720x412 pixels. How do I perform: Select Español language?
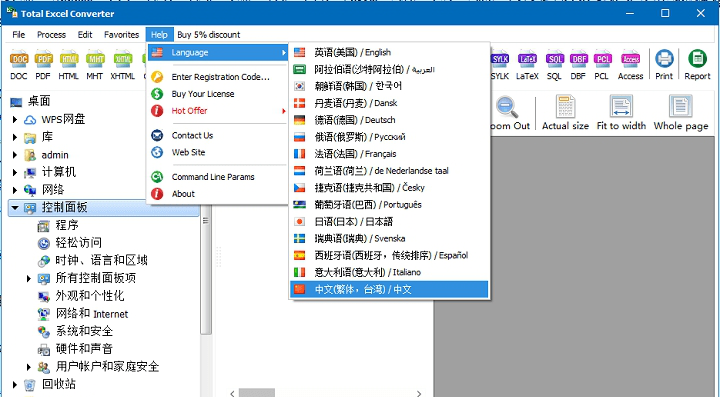tap(389, 255)
